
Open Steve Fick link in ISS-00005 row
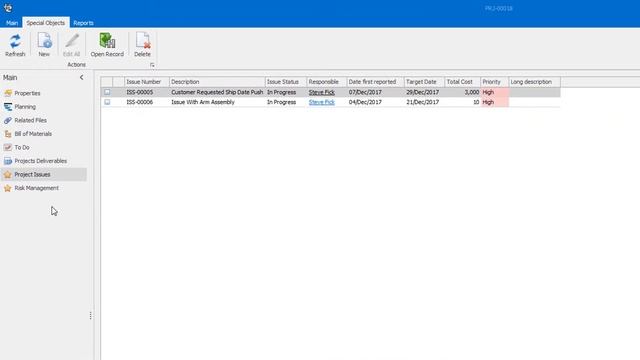[x=322, y=92]
